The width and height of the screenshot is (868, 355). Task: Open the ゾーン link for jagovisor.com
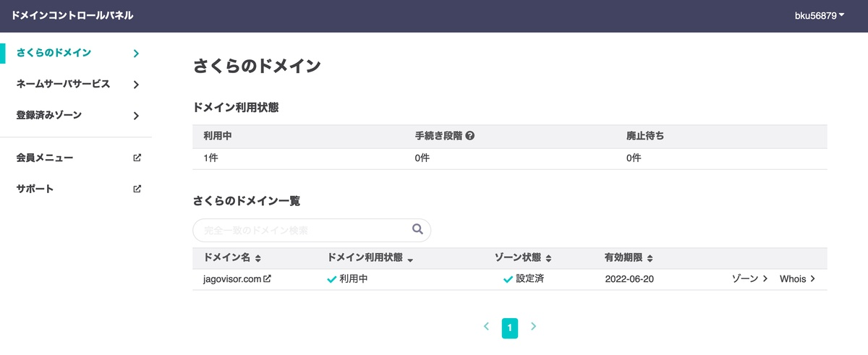click(x=750, y=279)
